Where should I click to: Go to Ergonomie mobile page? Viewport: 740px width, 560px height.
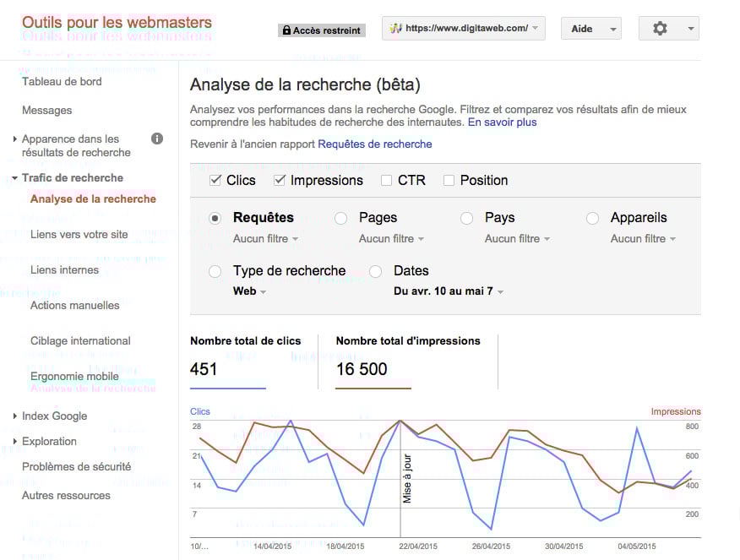tap(74, 377)
